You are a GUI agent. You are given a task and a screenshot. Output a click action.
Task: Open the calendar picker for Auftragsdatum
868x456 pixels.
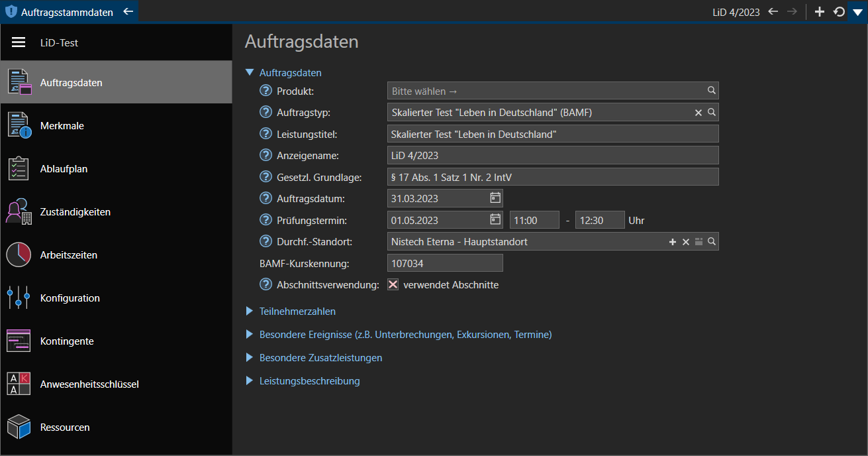(495, 198)
